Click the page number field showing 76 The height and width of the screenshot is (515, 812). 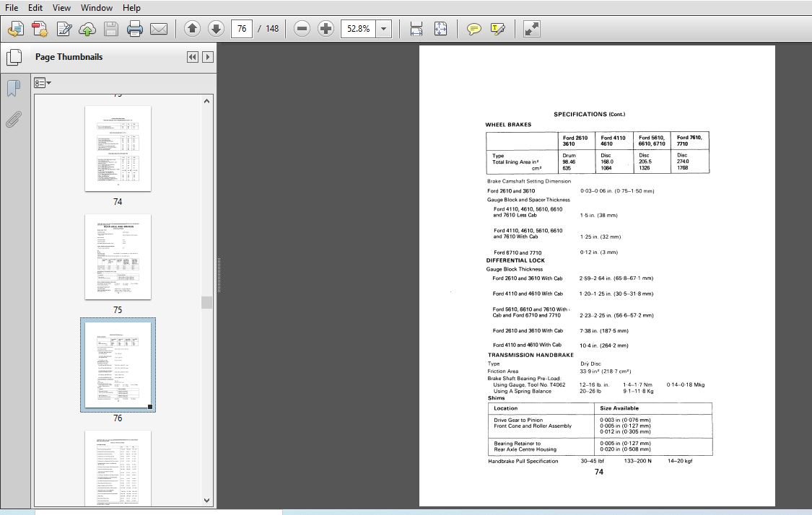(242, 28)
